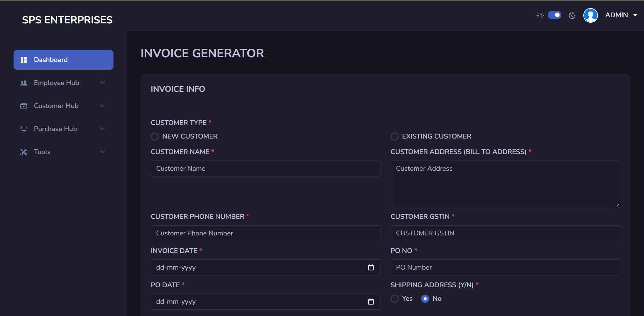The width and height of the screenshot is (644, 316).
Task: Click the Employee Hub people icon
Action: coord(24,83)
